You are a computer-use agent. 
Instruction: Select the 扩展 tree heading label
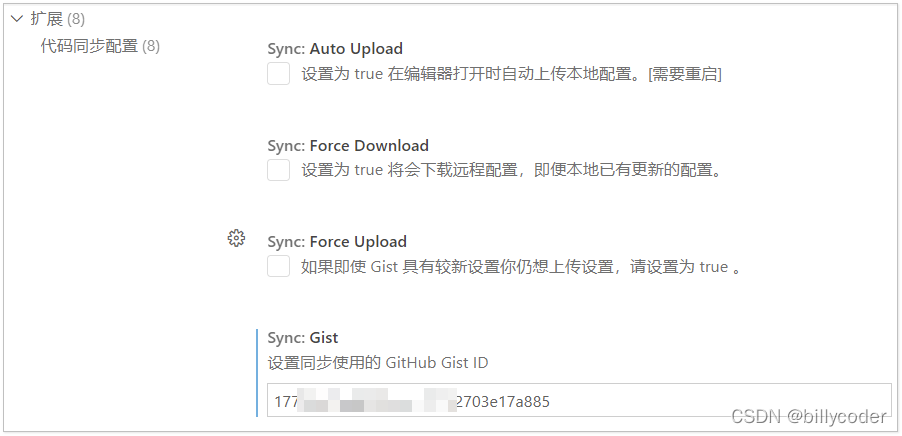45,18
